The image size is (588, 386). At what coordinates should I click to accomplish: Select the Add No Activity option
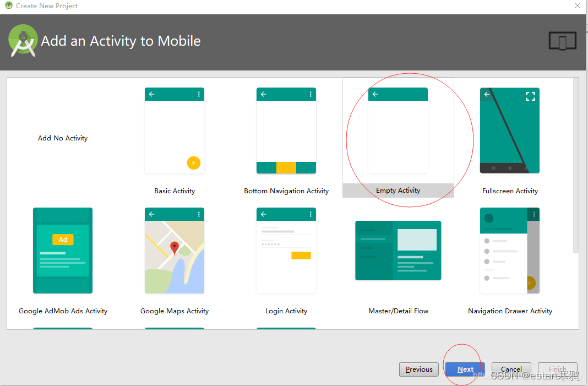[63, 138]
